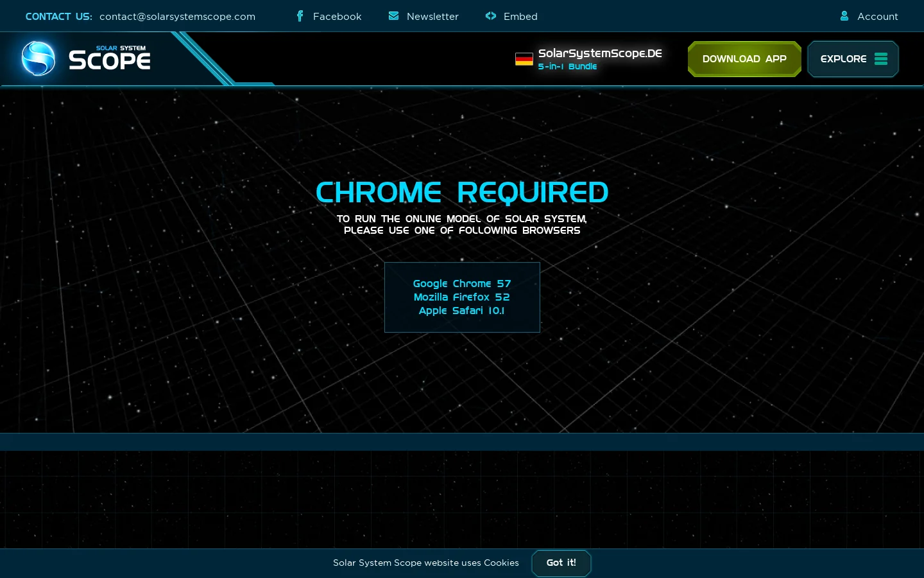Click the German flag icon
The height and width of the screenshot is (578, 924).
coord(524,59)
